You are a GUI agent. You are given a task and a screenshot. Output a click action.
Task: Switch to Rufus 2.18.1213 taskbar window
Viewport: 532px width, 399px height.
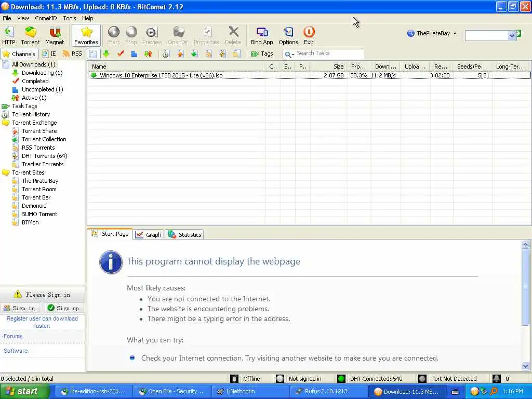[x=328, y=391]
